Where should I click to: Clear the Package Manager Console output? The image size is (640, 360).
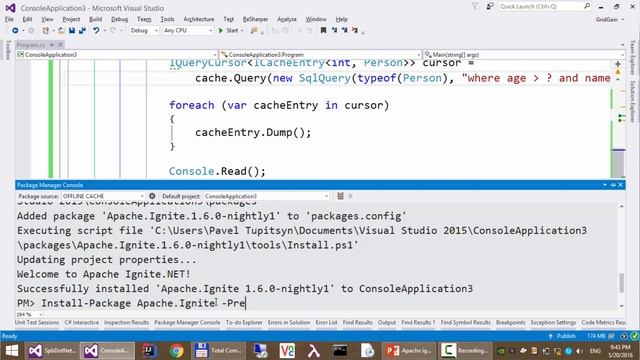(340, 196)
